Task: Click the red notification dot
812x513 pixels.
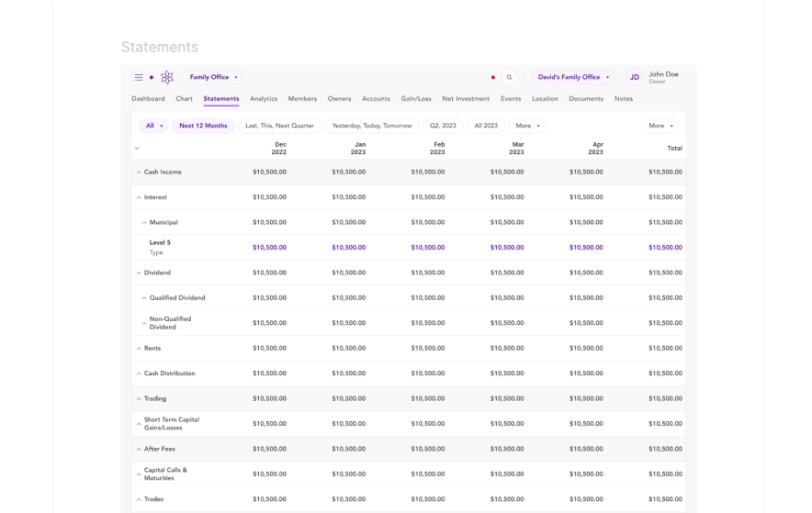Action: coord(493,78)
